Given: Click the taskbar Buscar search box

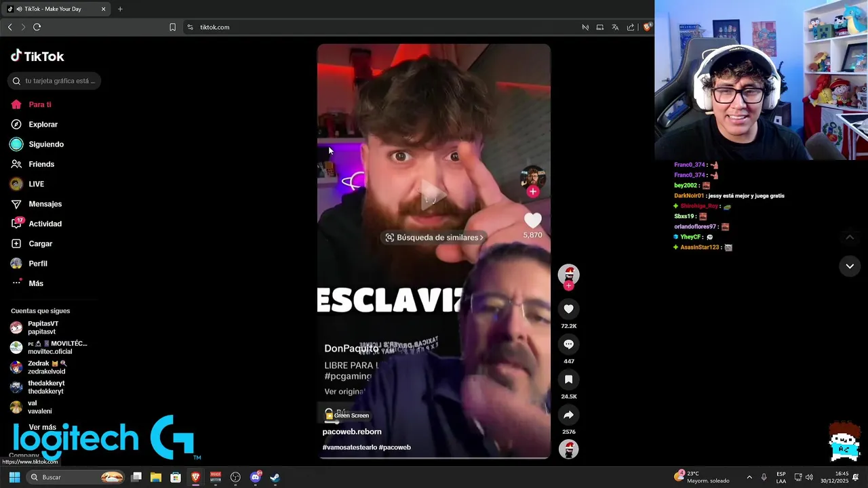Looking at the screenshot, I should (76, 477).
